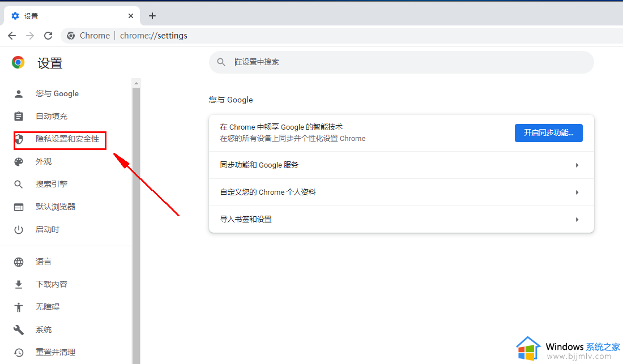
Task: Click the power icon for 启动时
Action: pyautogui.click(x=19, y=230)
